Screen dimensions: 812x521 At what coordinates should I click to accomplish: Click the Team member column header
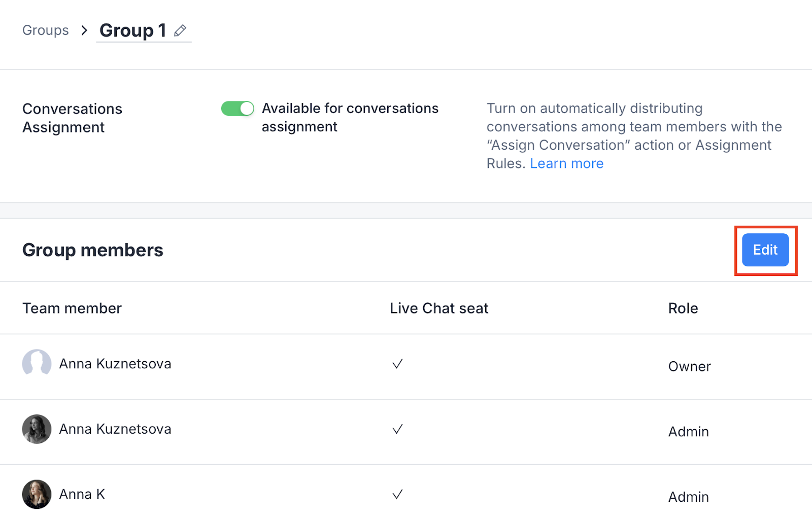click(x=72, y=308)
